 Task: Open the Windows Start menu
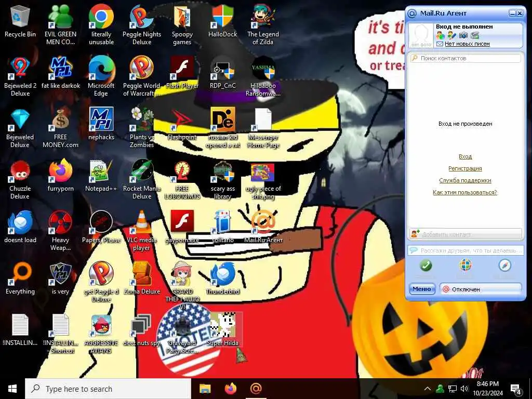(x=12, y=389)
